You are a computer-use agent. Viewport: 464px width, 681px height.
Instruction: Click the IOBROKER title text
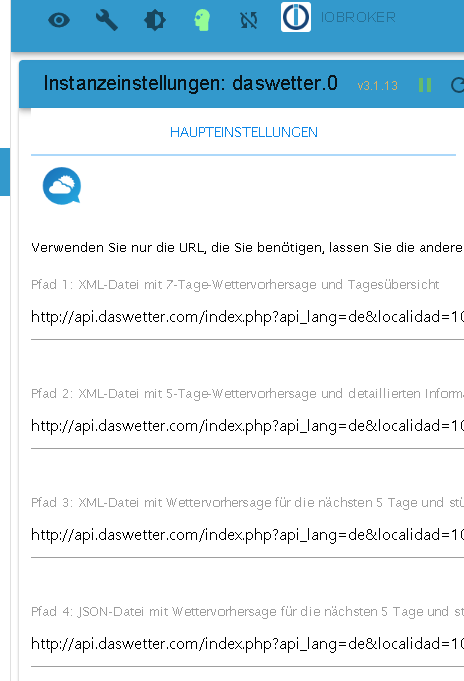[358, 17]
